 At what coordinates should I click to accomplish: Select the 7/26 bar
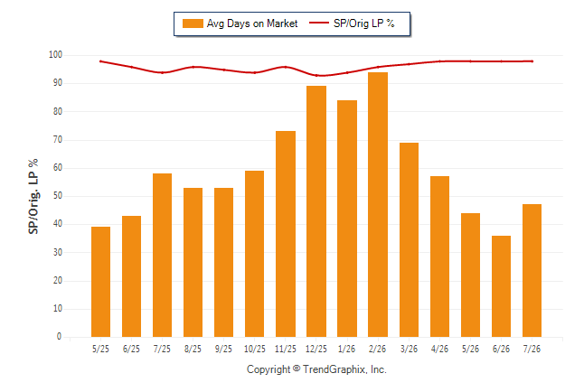point(532,271)
